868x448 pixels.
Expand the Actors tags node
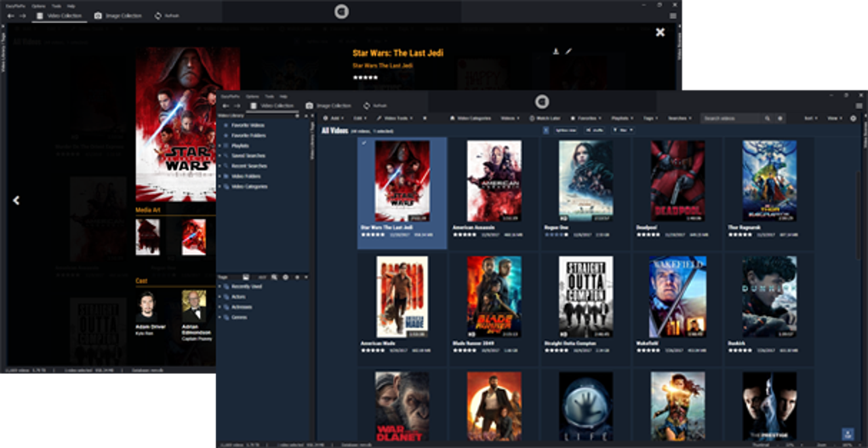tap(220, 296)
